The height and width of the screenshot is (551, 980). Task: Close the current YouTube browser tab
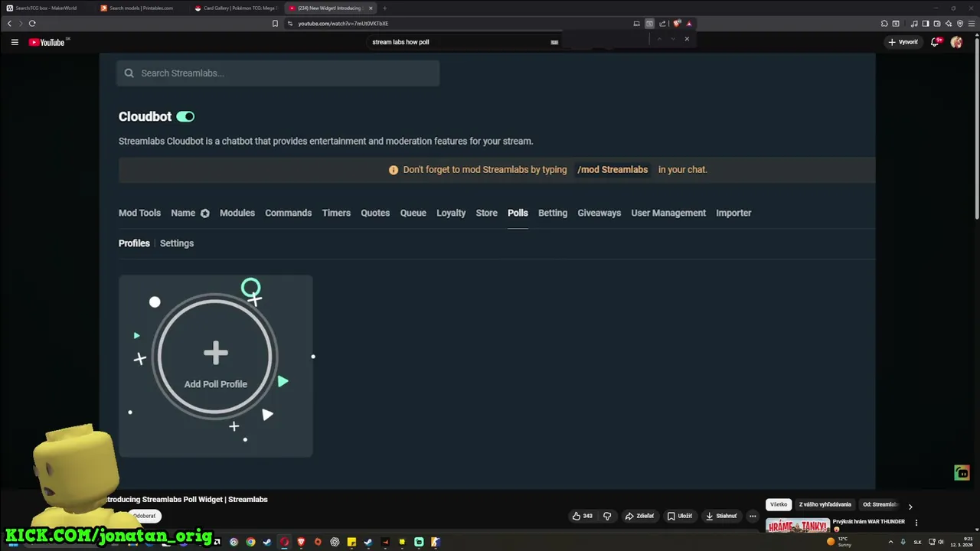371,8
